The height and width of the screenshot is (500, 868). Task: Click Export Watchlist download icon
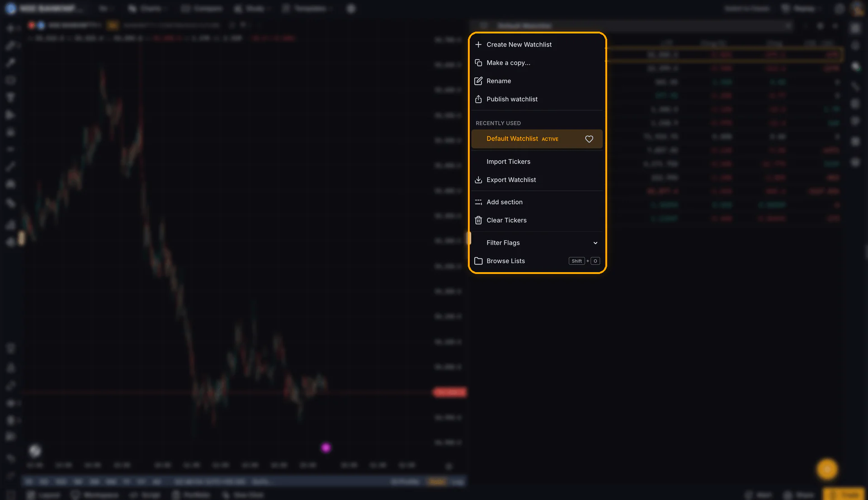[478, 179]
